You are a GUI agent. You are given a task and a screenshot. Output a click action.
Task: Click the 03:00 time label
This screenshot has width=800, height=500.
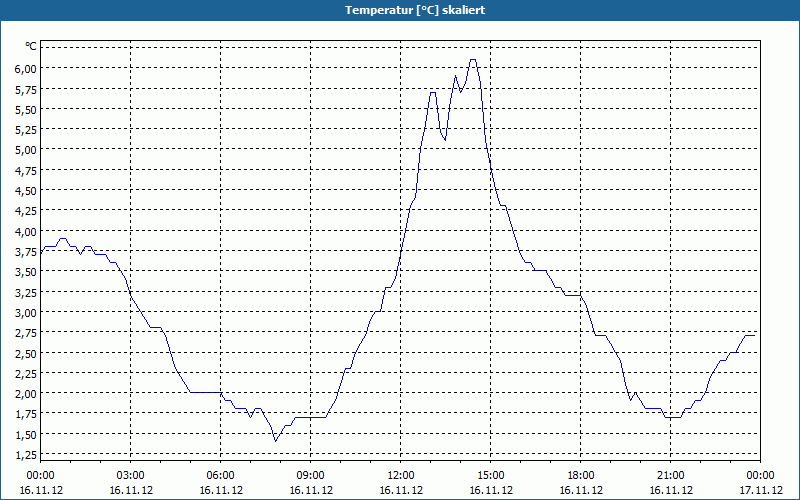(131, 476)
